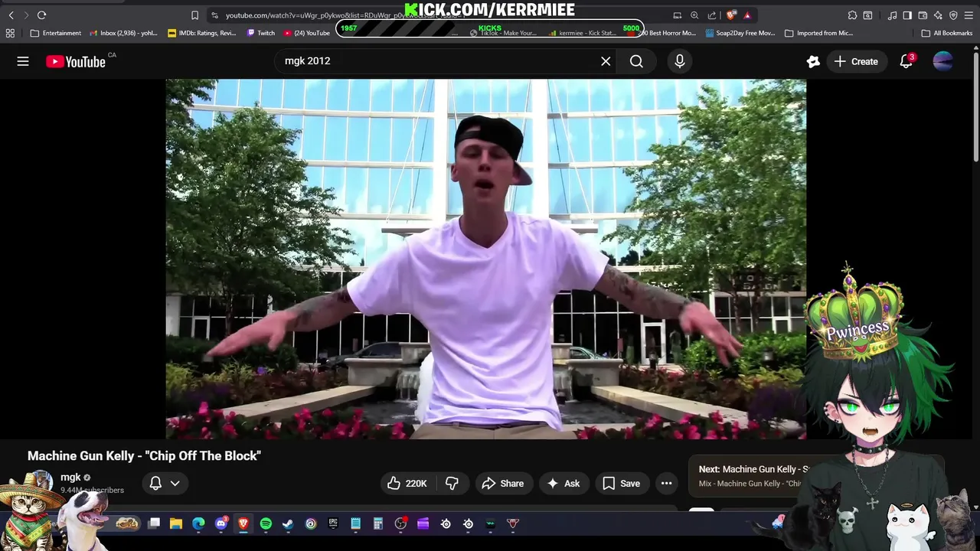This screenshot has height=551, width=980.
Task: Reload the current page
Action: pos(42,15)
